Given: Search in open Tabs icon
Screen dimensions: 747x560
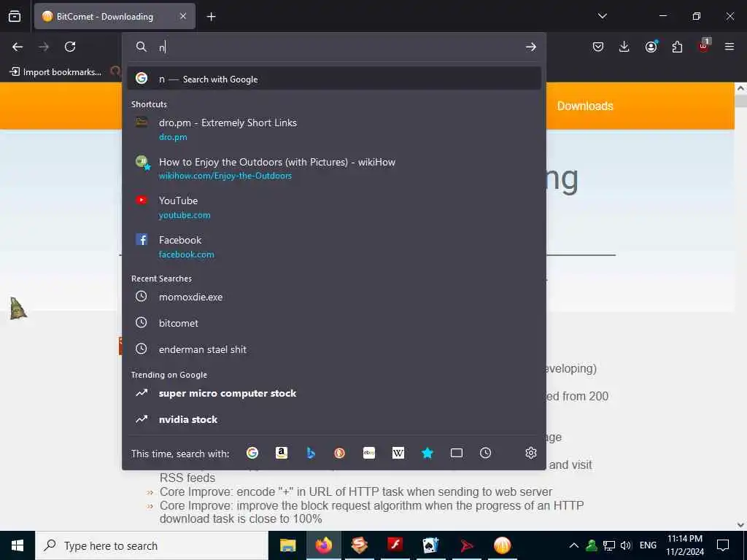Looking at the screenshot, I should [x=457, y=453].
